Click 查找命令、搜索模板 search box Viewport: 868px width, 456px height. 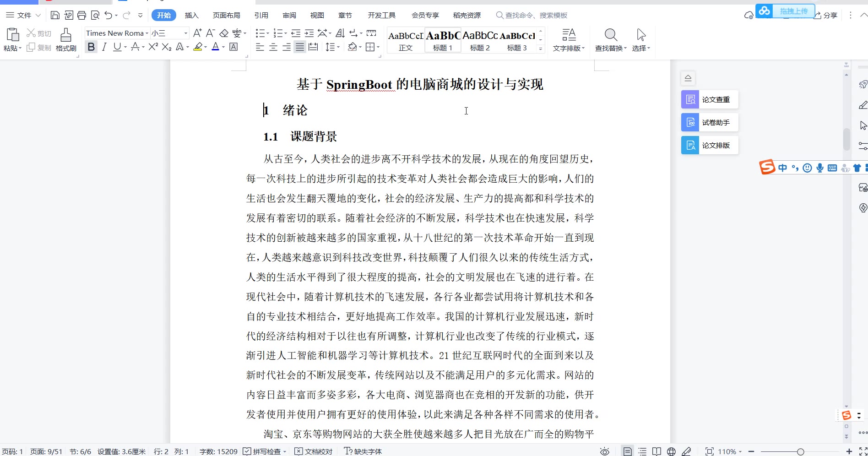point(532,15)
